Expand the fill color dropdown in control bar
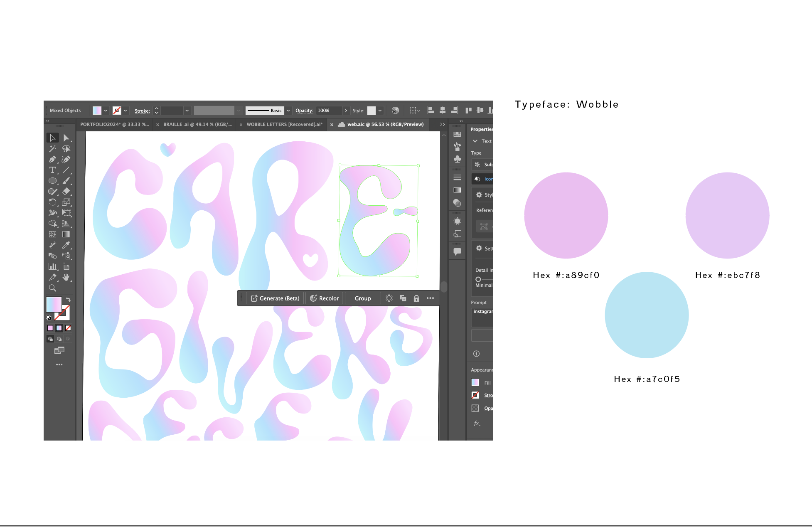The height and width of the screenshot is (527, 812). [x=106, y=111]
